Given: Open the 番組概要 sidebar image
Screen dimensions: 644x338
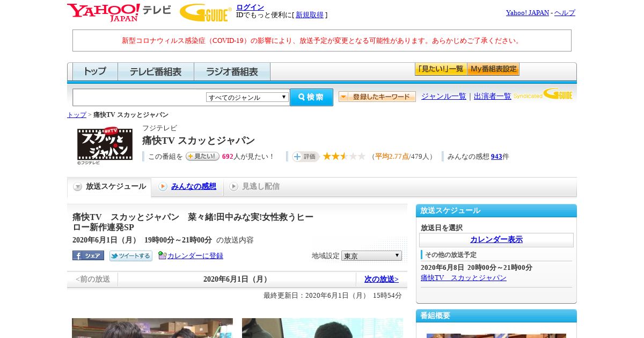Looking at the screenshot, I should pos(496,336).
